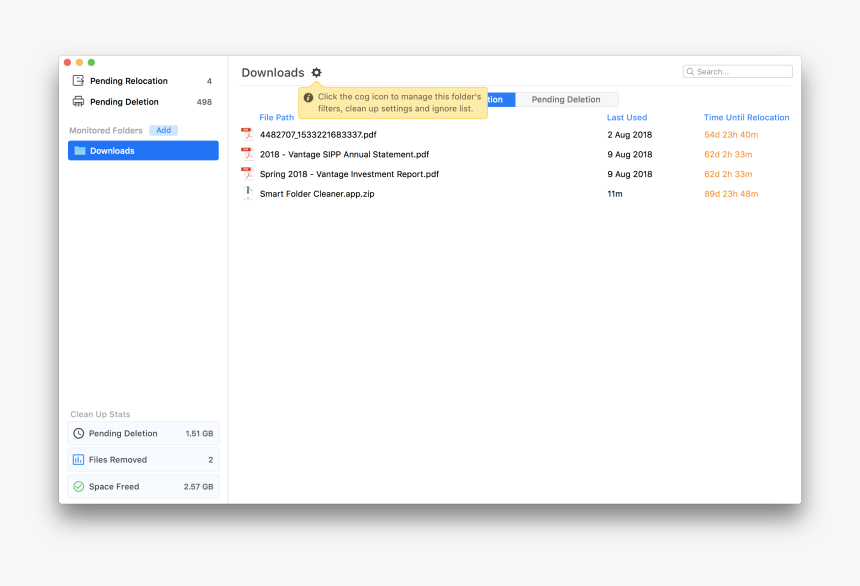This screenshot has height=586, width=860.
Task: Open Pending Relocation in the sidebar
Action: click(x=129, y=81)
